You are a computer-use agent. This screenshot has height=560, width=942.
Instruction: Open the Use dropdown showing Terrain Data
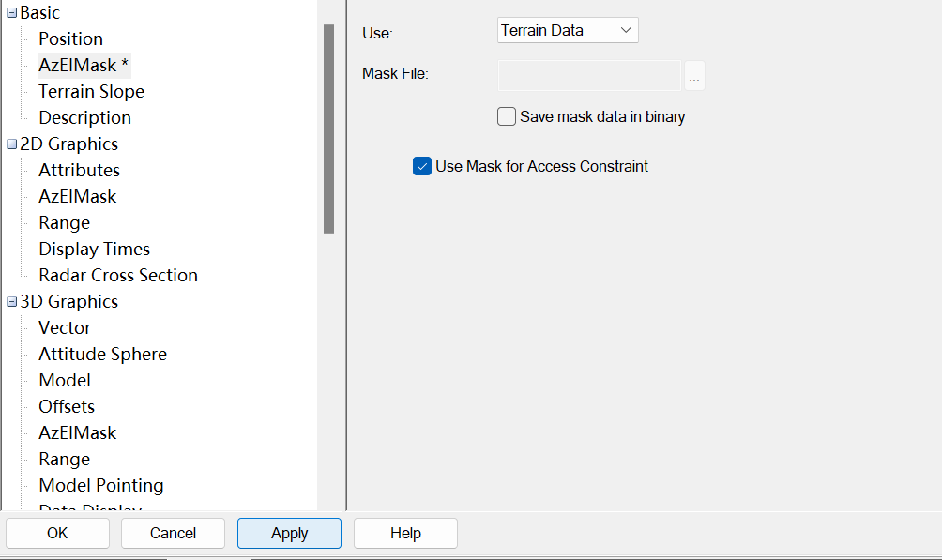point(567,30)
